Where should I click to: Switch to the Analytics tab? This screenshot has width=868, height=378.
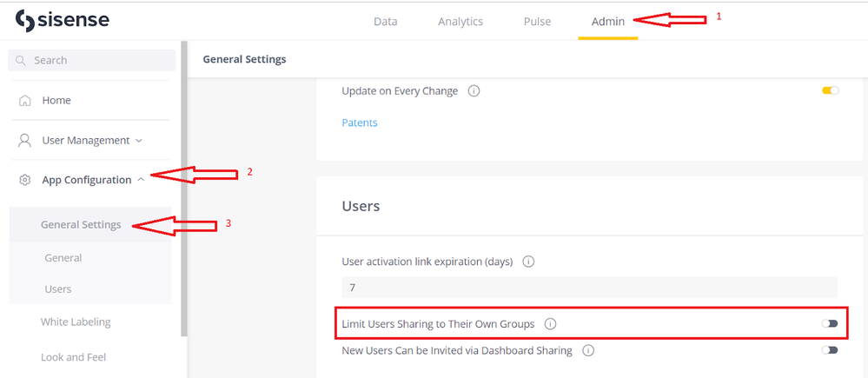pyautogui.click(x=461, y=22)
